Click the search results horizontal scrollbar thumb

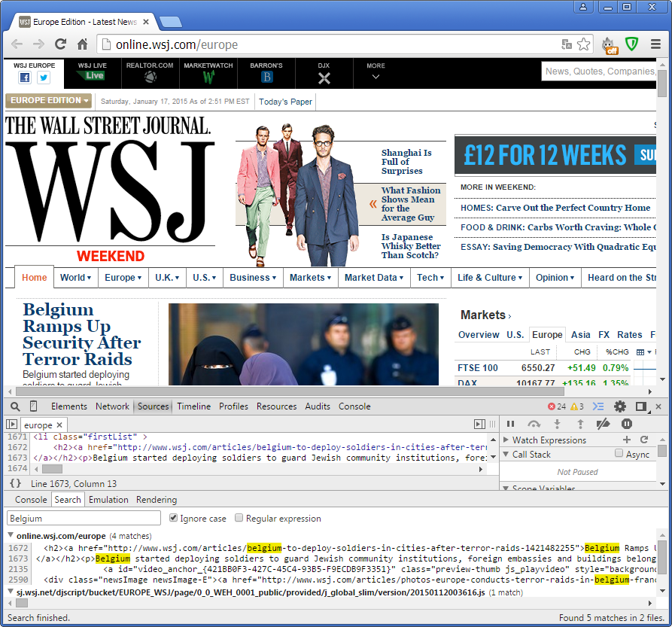pos(22,603)
